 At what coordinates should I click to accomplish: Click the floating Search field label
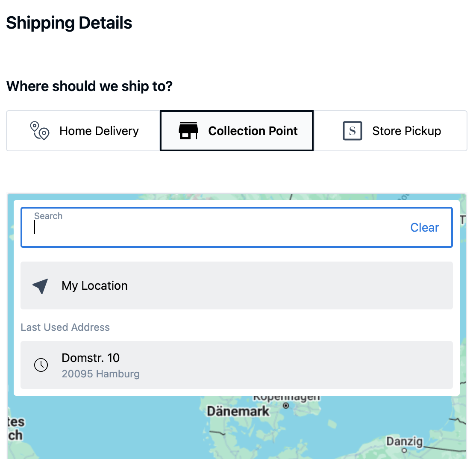[48, 216]
